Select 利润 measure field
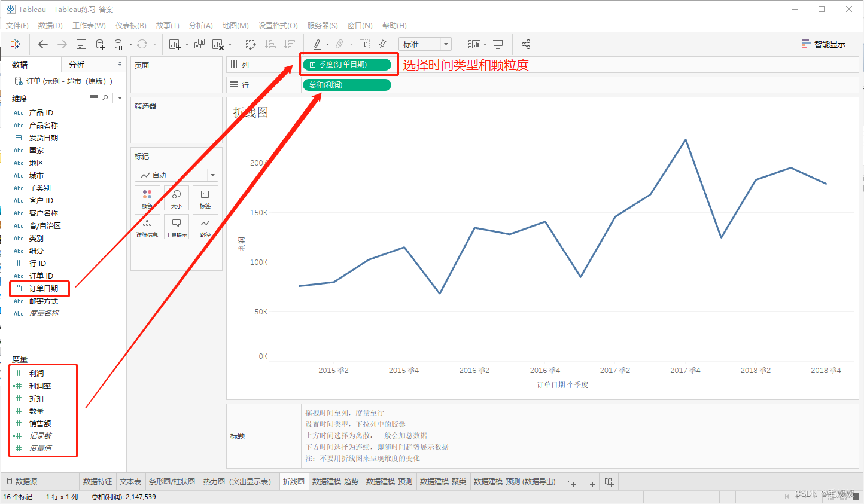The width and height of the screenshot is (864, 504). (36, 374)
